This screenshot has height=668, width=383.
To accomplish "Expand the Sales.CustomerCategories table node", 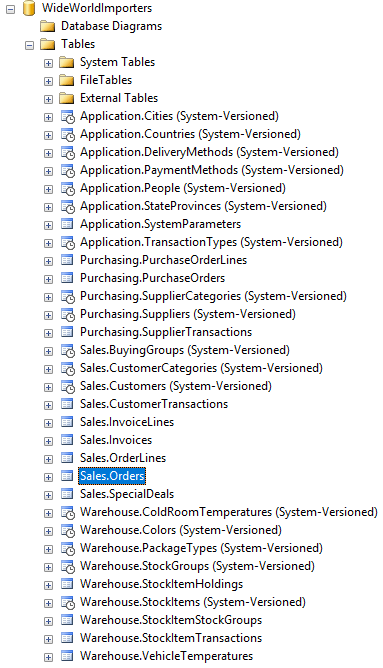I will click(49, 369).
